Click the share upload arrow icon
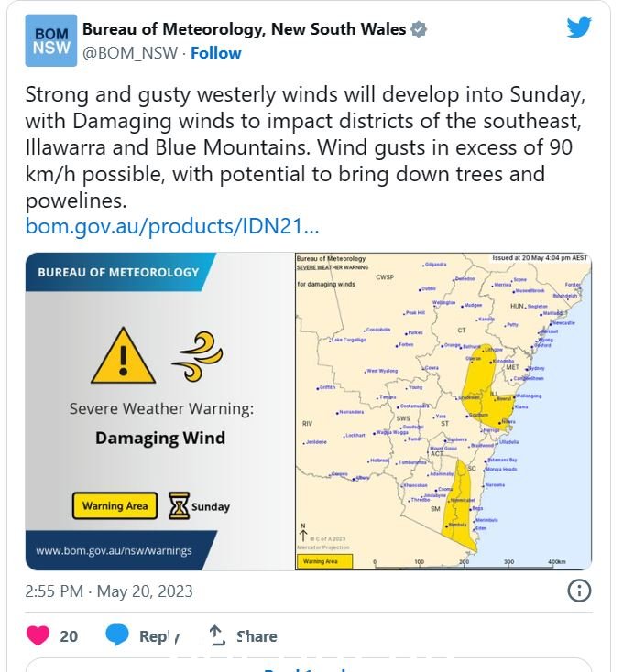This screenshot has height=672, width=623. (216, 635)
